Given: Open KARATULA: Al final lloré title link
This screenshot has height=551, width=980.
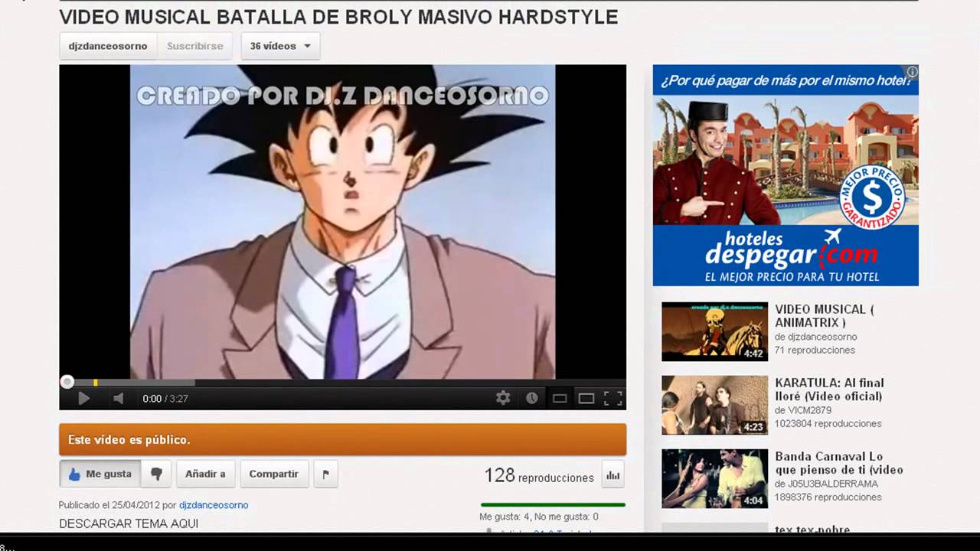Looking at the screenshot, I should pyautogui.click(x=829, y=390).
